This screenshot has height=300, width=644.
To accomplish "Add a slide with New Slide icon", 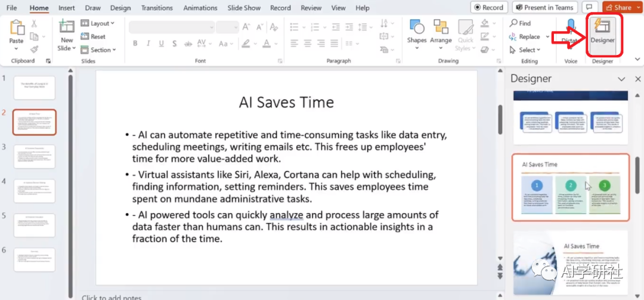I will click(x=67, y=27).
